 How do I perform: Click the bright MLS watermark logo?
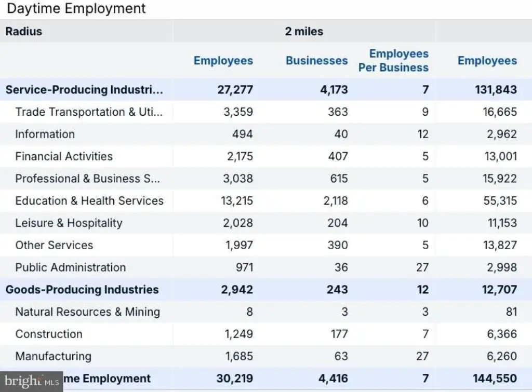pos(31,382)
